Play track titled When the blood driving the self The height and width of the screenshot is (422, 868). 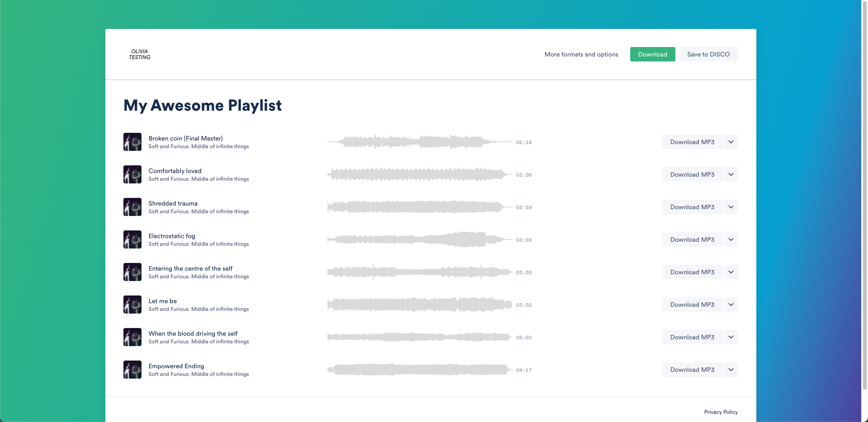(x=193, y=333)
